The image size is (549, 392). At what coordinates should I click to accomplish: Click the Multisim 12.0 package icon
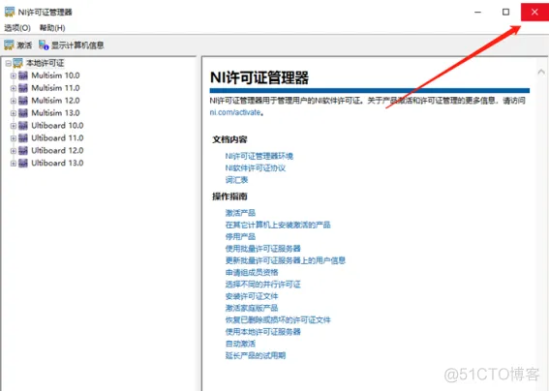pyautogui.click(x=23, y=101)
